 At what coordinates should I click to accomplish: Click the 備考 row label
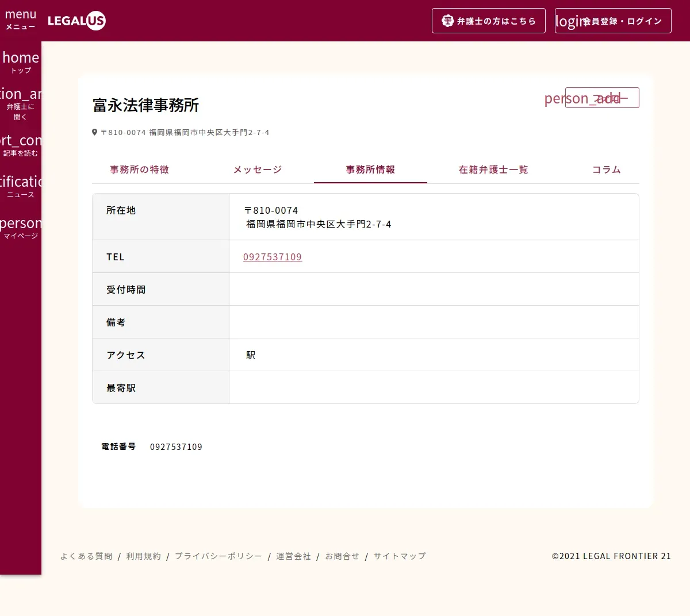click(x=116, y=322)
